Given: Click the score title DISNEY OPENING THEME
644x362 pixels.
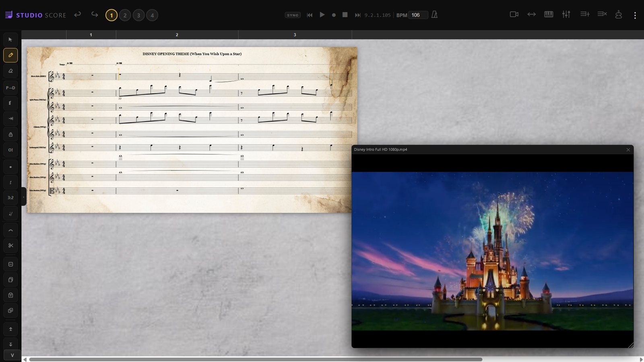Looking at the screenshot, I should coord(192,54).
